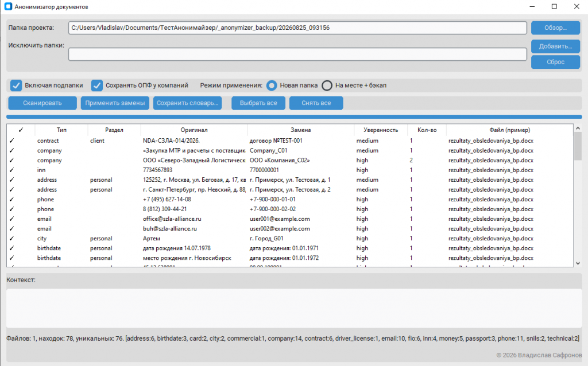This screenshot has width=588, height=366.
Task: Click the 'Файл (пример)' column header
Action: pos(510,130)
